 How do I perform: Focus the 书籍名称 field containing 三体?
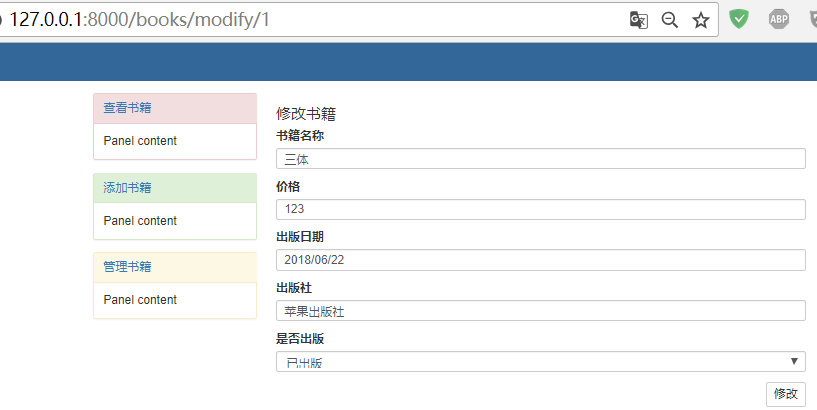pos(541,159)
